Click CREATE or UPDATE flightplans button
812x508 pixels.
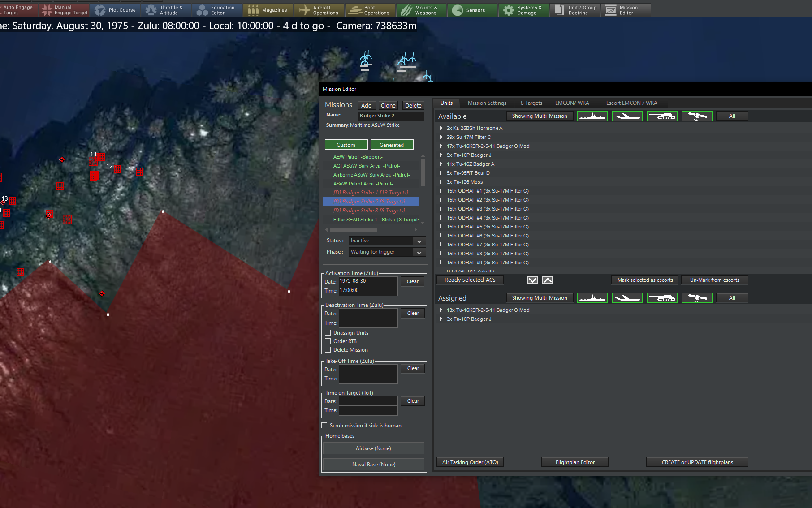coord(697,462)
